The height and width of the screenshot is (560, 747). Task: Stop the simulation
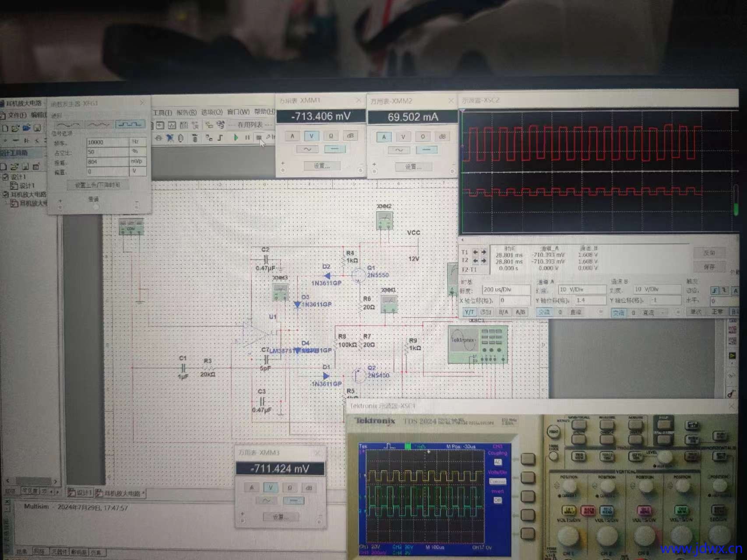tap(259, 137)
